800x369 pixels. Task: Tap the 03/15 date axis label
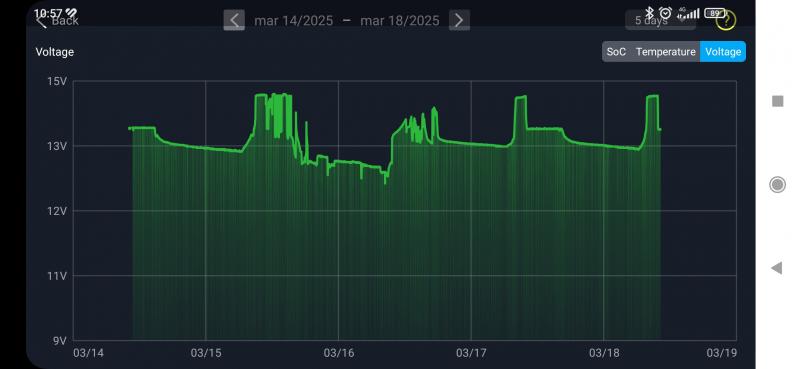point(206,353)
